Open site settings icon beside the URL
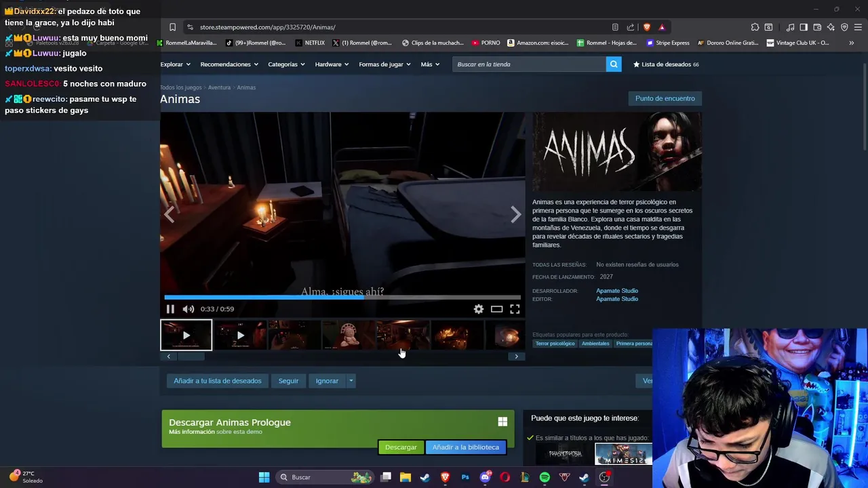This screenshot has height=488, width=868. point(190,27)
